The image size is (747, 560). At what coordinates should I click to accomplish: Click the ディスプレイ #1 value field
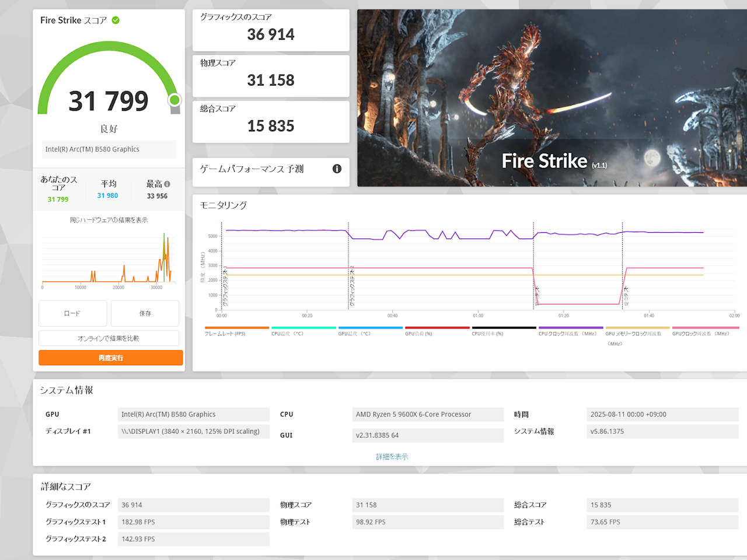pyautogui.click(x=194, y=432)
